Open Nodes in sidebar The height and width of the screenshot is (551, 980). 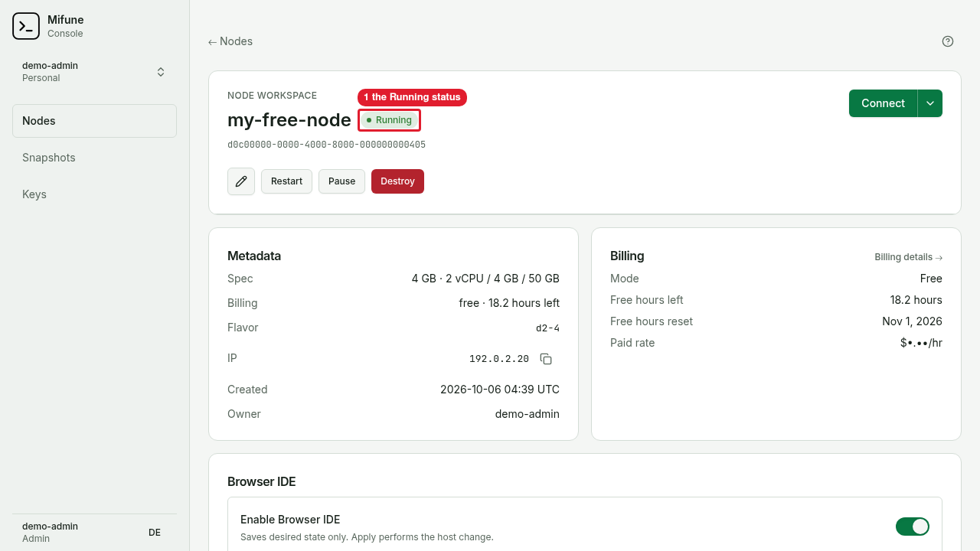94,121
